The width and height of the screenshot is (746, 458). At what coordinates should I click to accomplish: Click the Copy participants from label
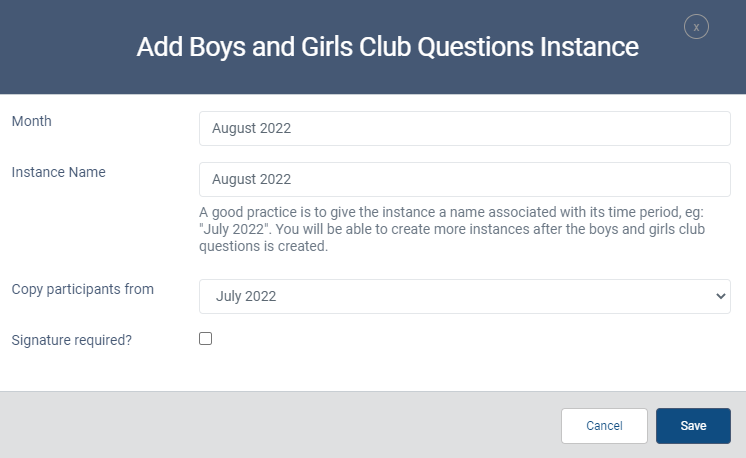(82, 289)
